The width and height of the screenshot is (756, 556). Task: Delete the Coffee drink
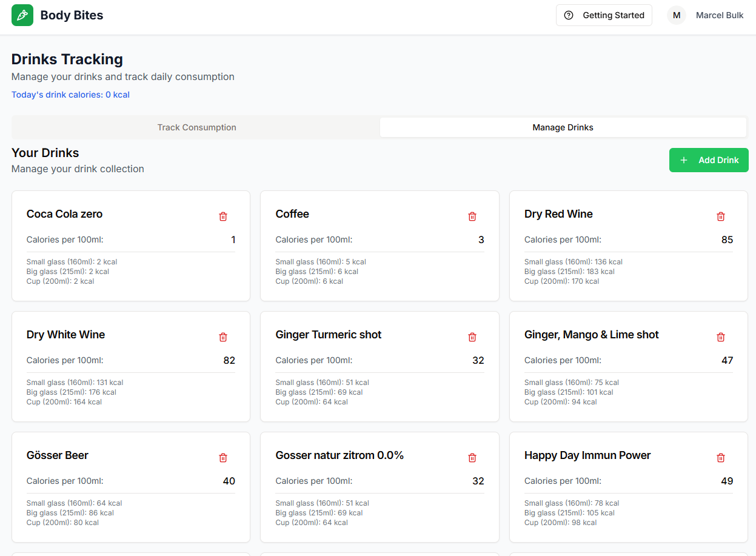tap(472, 216)
